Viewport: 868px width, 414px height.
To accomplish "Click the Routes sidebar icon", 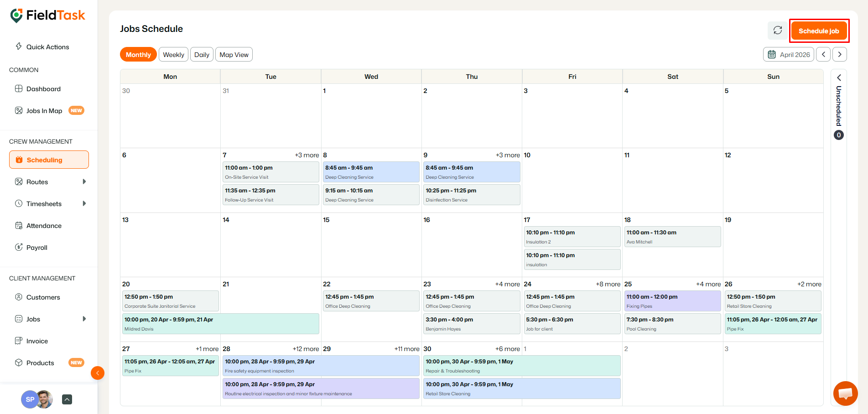I will [19, 181].
